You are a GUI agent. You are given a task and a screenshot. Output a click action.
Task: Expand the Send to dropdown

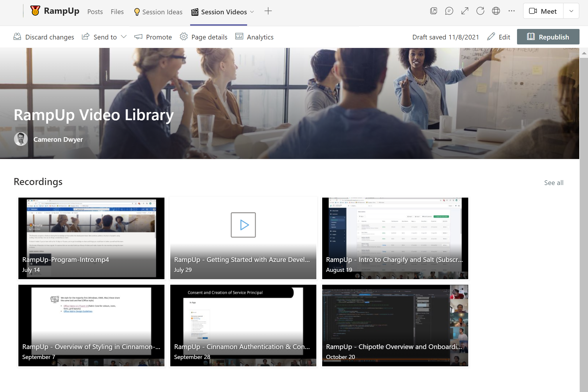124,37
